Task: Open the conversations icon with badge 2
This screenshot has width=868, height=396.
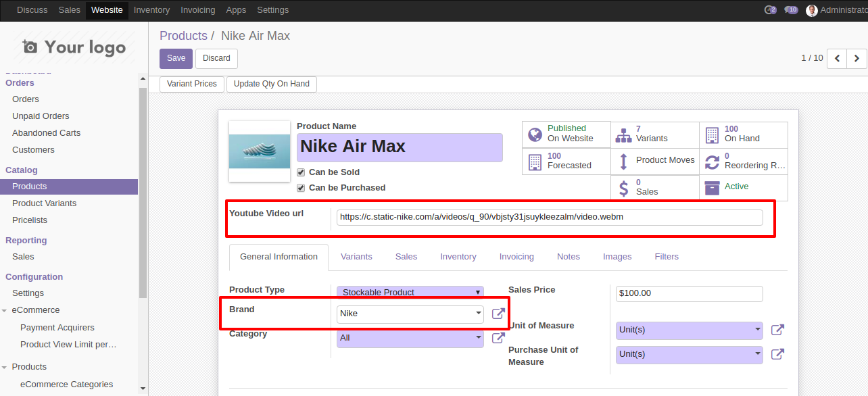Action: (x=770, y=10)
